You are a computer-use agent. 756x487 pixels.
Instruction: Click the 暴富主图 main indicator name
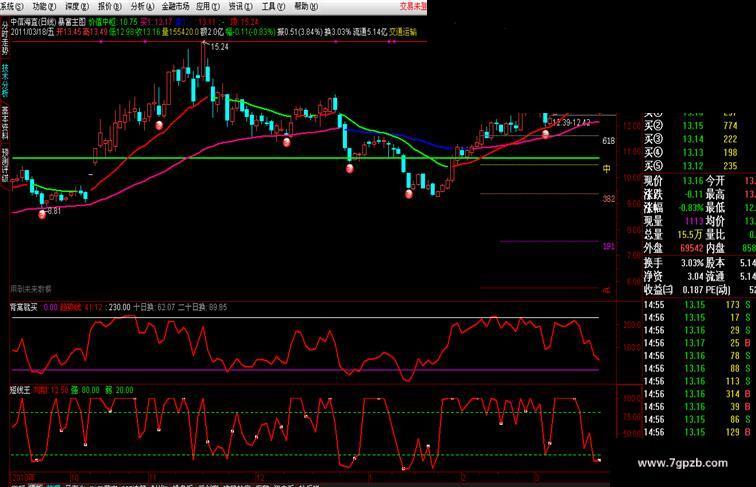pyautogui.click(x=71, y=22)
